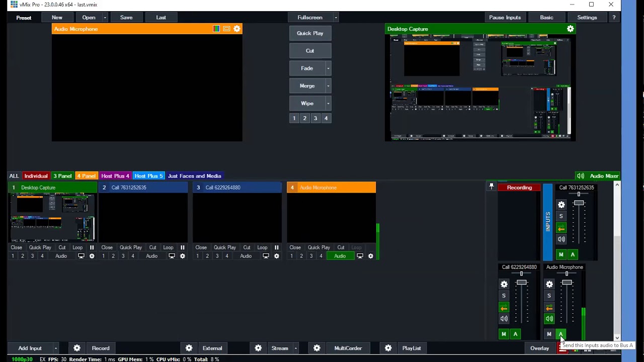Expand the Fullscreen dropdown arrow
Viewport: 644px width, 362px height.
click(x=336, y=18)
